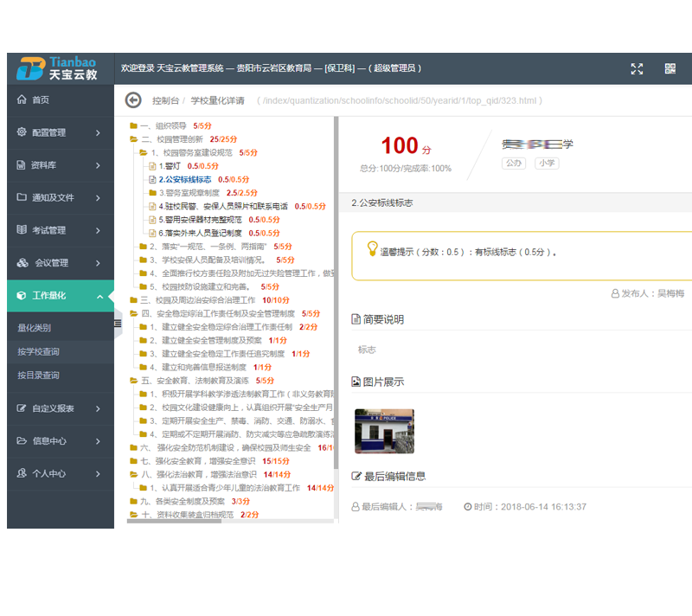
Task: Open the police room photo thumbnail
Action: tap(384, 431)
